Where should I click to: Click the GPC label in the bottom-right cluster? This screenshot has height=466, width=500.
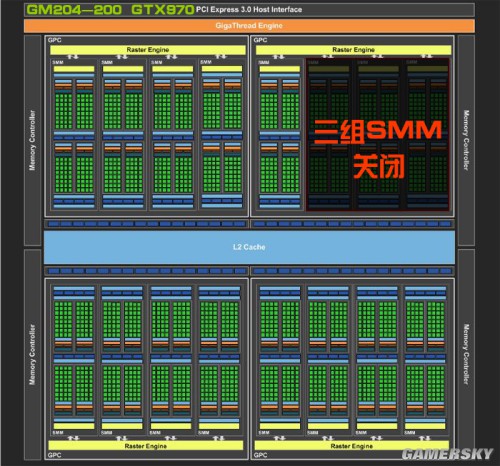pos(260,455)
